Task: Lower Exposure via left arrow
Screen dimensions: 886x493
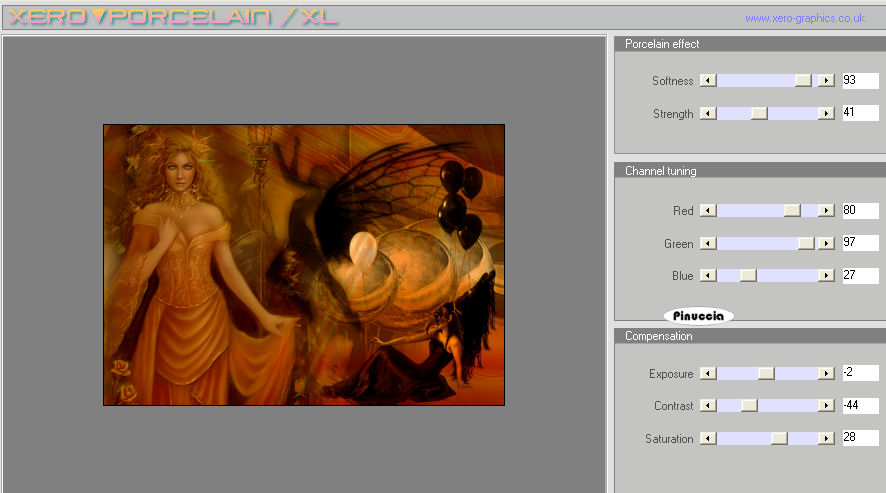Action: (708, 373)
